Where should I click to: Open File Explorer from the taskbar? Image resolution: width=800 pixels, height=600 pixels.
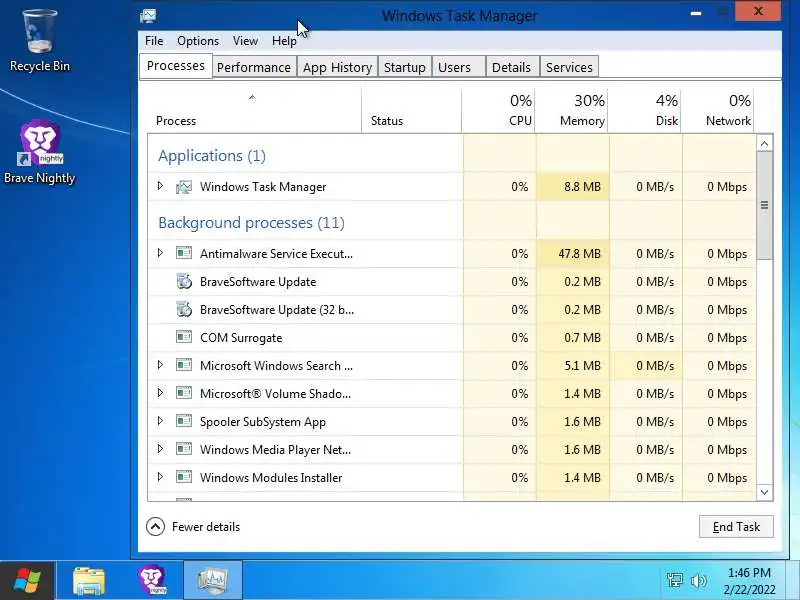click(x=89, y=581)
